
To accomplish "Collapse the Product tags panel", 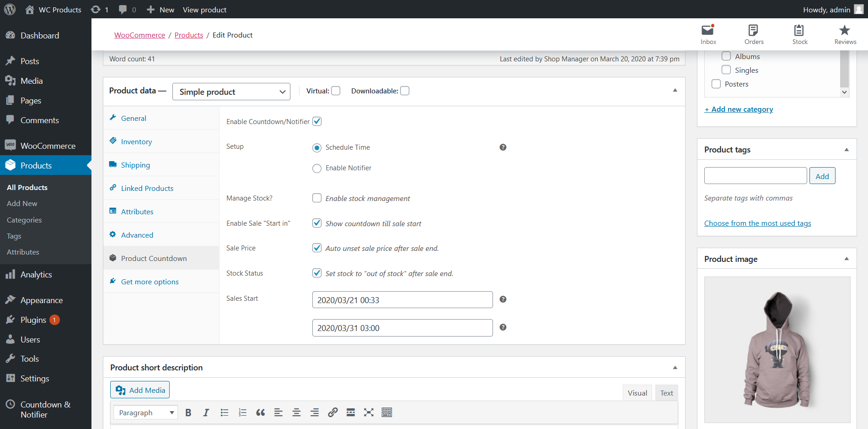I will (845, 149).
